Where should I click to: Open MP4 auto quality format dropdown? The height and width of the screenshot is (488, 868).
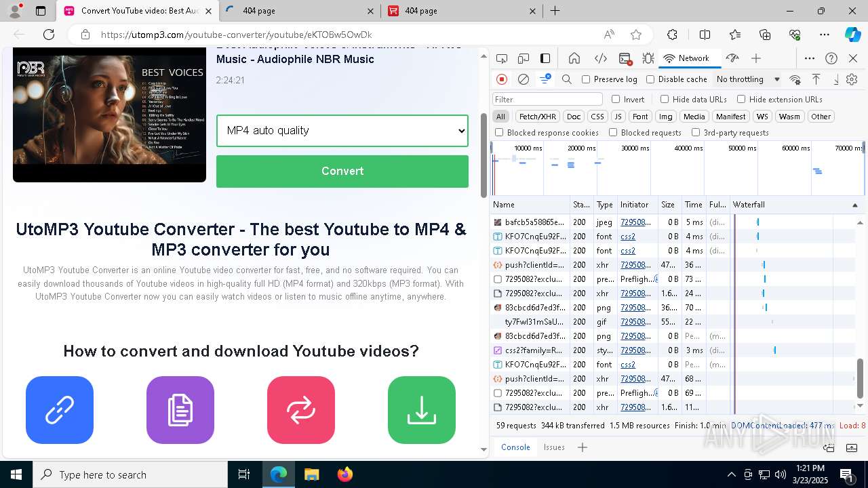click(x=342, y=130)
